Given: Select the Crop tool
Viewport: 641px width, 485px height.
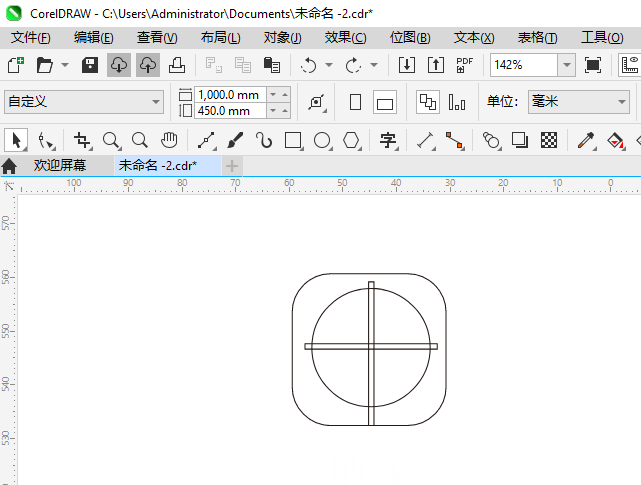Looking at the screenshot, I should (x=82, y=141).
